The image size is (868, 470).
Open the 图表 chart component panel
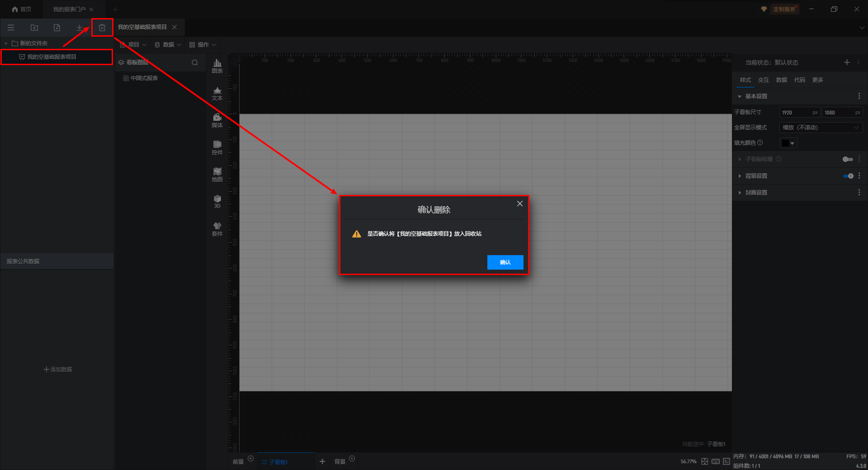point(217,66)
